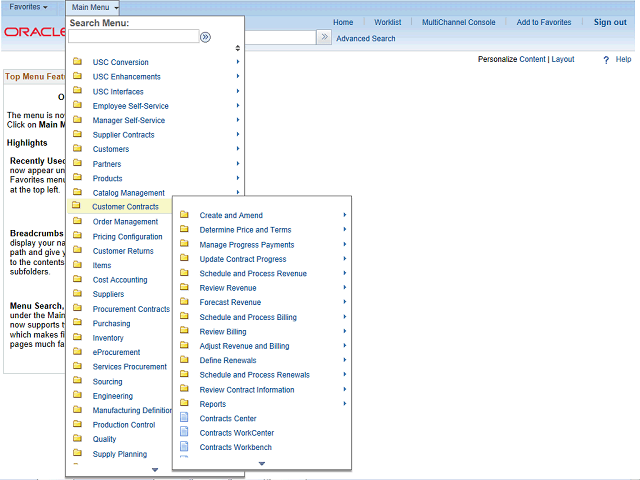
Task: Click submenu scroll-down arrow at bottom
Action: pyautogui.click(x=262, y=464)
